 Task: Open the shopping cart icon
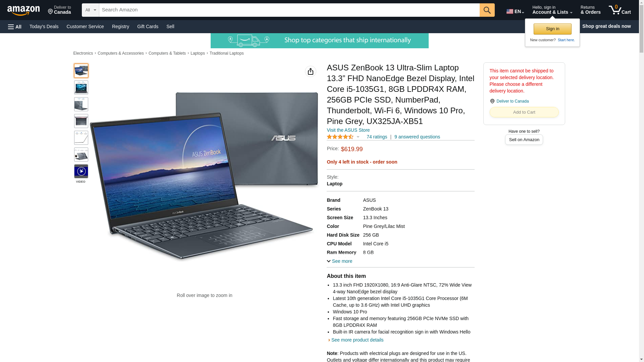620,10
